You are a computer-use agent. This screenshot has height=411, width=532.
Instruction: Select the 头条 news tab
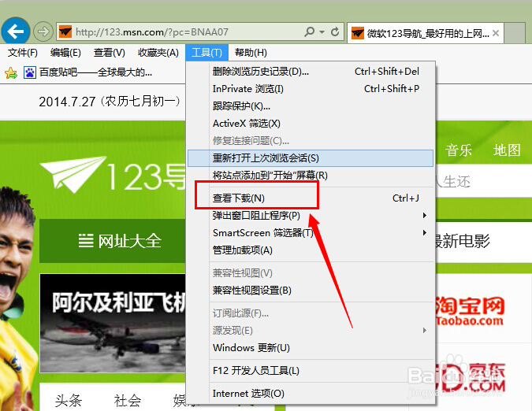(69, 401)
